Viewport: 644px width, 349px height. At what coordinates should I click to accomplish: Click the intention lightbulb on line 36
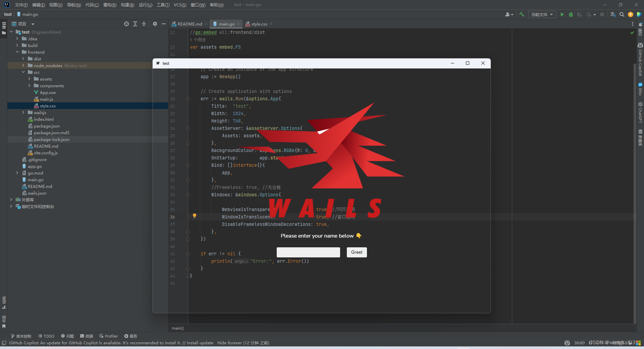tap(194, 216)
